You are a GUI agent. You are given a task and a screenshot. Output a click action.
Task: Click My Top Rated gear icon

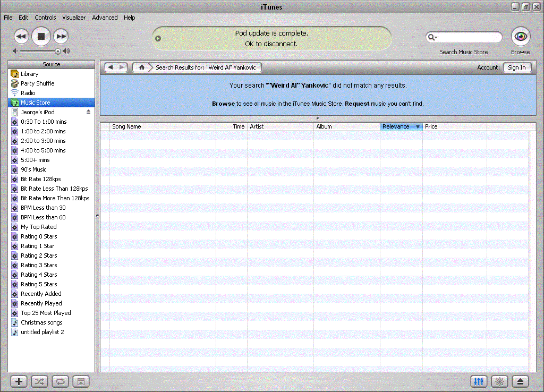(x=14, y=227)
